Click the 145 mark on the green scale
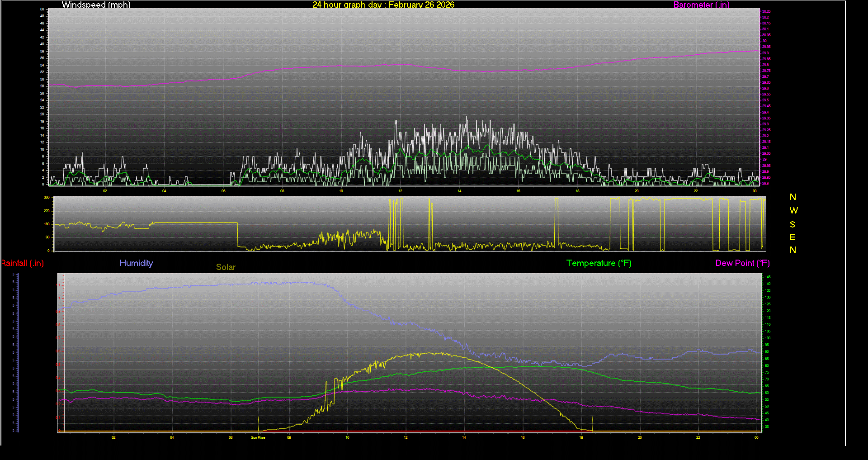The image size is (868, 460). 769,277
